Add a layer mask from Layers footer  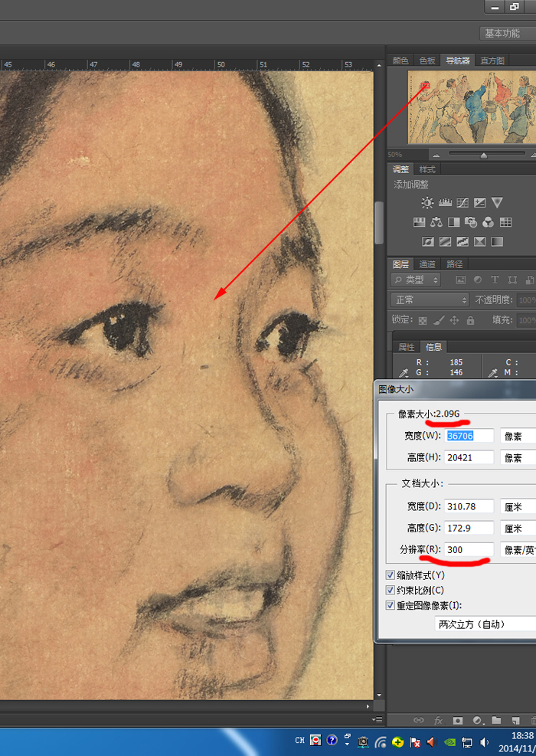point(458,720)
